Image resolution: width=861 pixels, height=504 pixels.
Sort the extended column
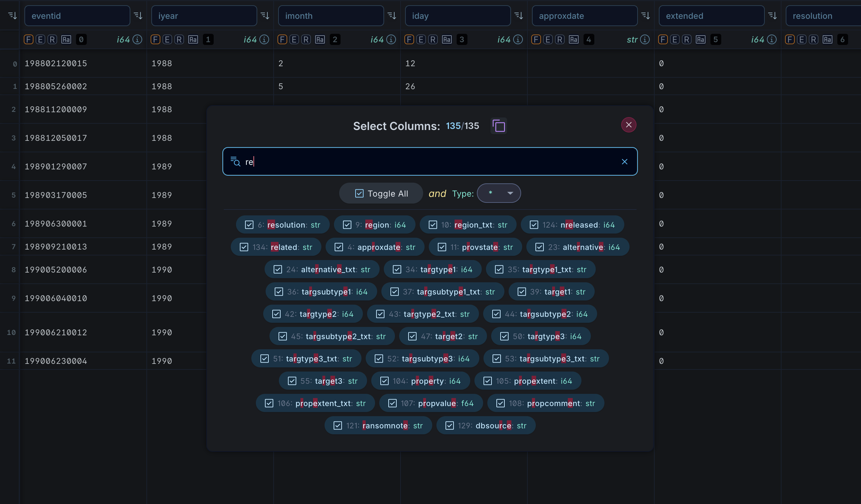pyautogui.click(x=772, y=16)
